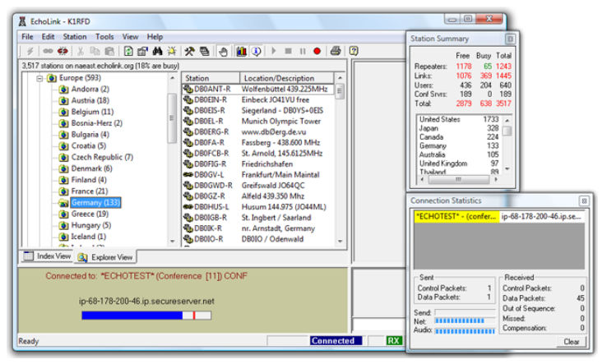Click the binoculars Find station icon
Viewport: 607px width, 364px height.
point(157,51)
